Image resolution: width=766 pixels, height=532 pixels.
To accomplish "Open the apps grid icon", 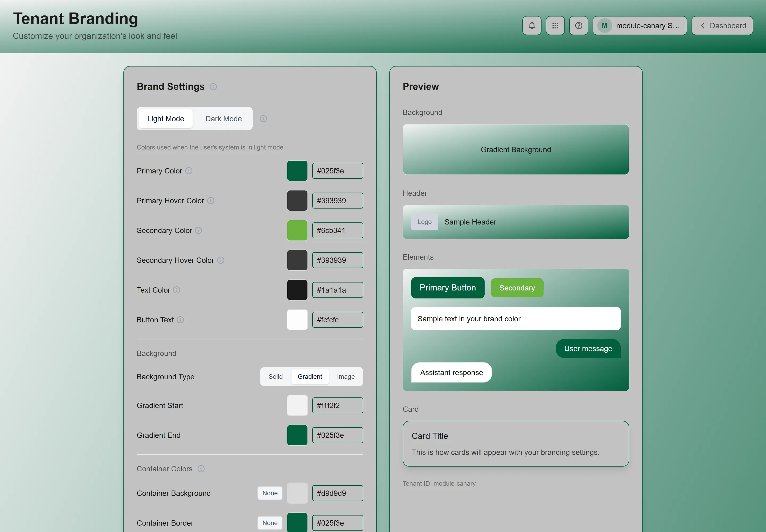I will [x=555, y=26].
